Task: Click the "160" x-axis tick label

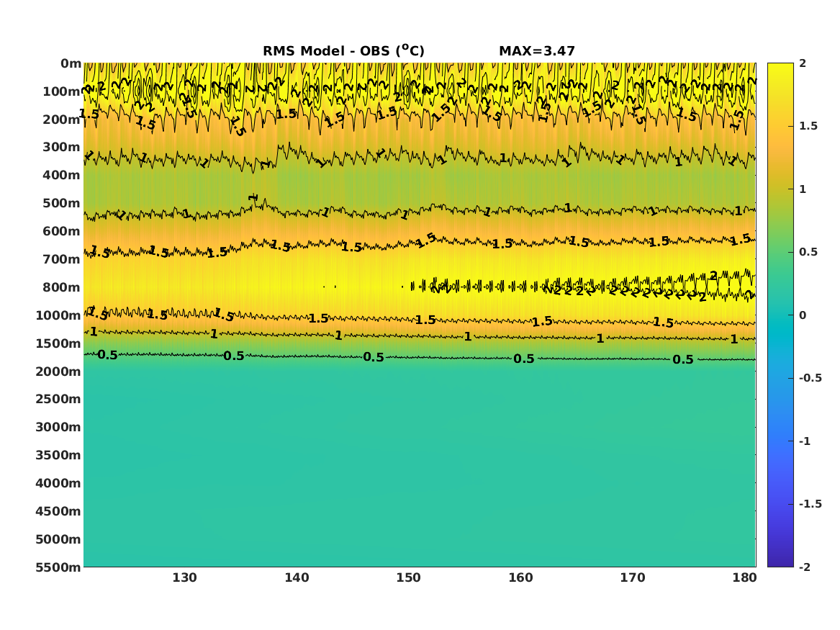Action: [520, 578]
